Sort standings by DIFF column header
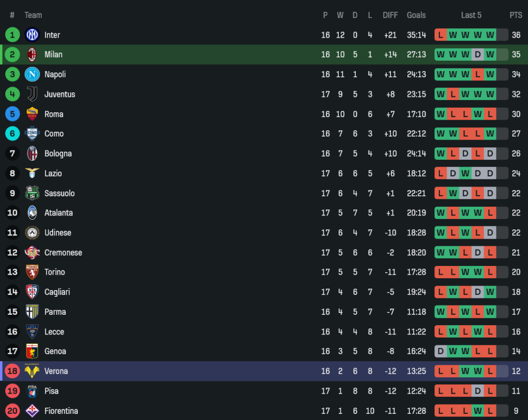The image size is (528, 420). 390,15
